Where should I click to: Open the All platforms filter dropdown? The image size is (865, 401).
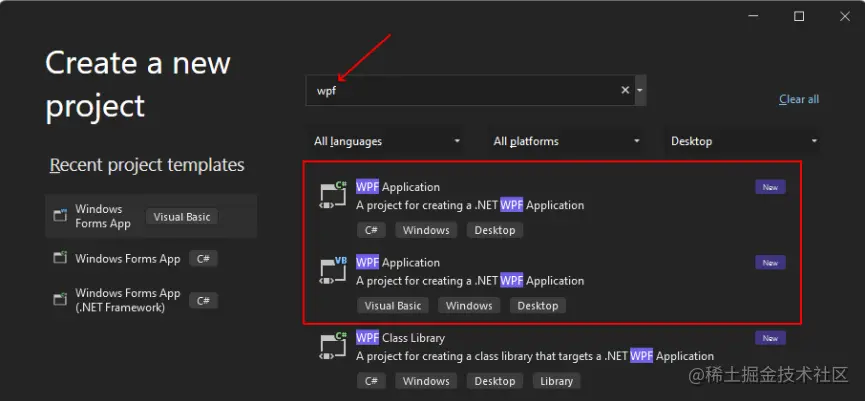567,141
